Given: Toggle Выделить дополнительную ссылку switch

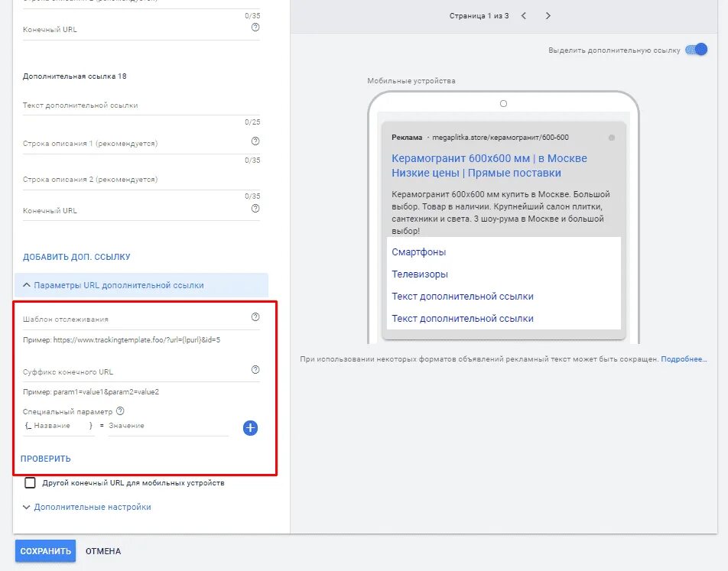Looking at the screenshot, I should pyautogui.click(x=697, y=50).
